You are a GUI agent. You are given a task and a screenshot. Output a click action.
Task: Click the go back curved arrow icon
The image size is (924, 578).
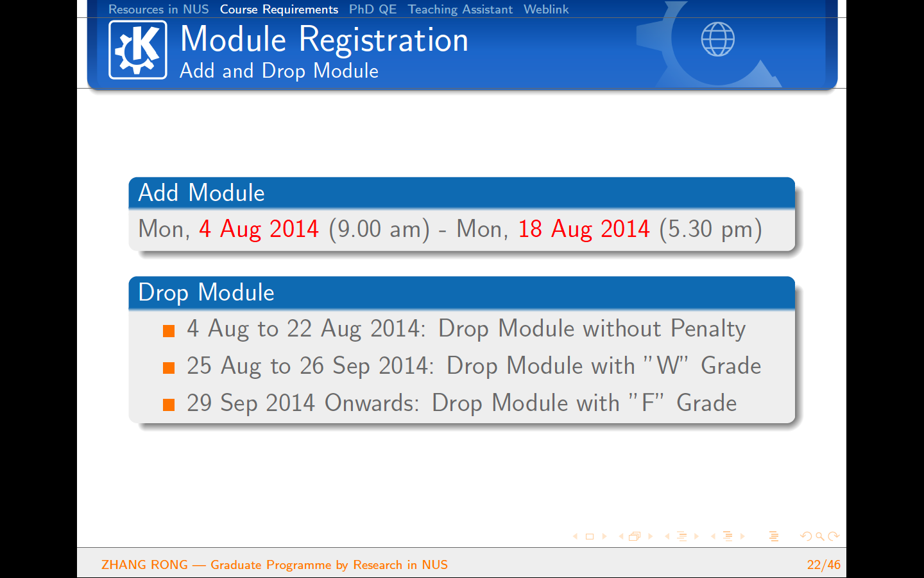(806, 536)
